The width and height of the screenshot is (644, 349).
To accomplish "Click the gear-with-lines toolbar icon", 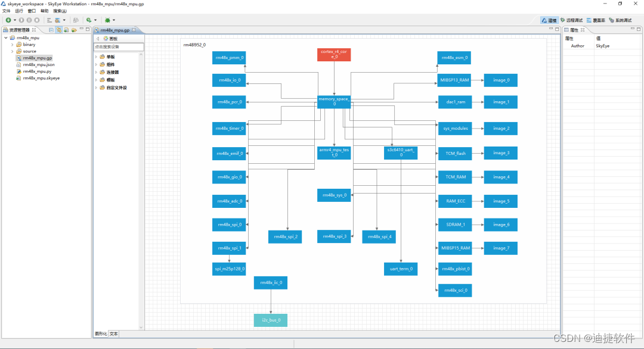I will click(x=57, y=20).
